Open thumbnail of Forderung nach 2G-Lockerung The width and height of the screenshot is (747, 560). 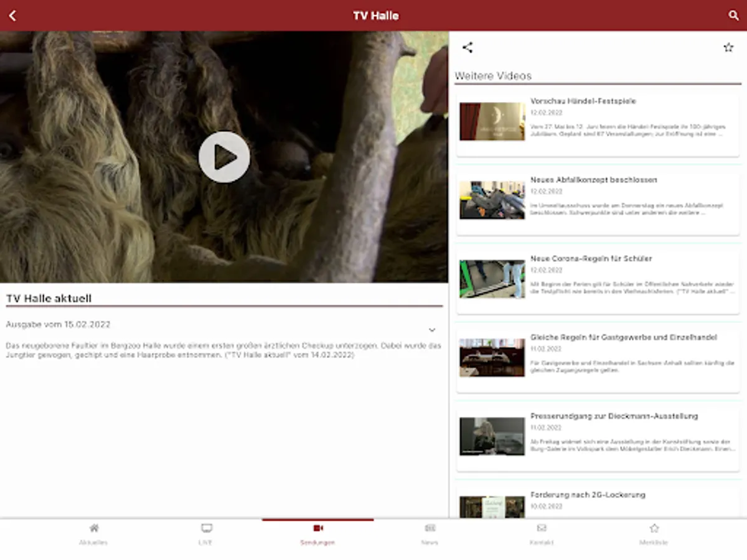[492, 506]
